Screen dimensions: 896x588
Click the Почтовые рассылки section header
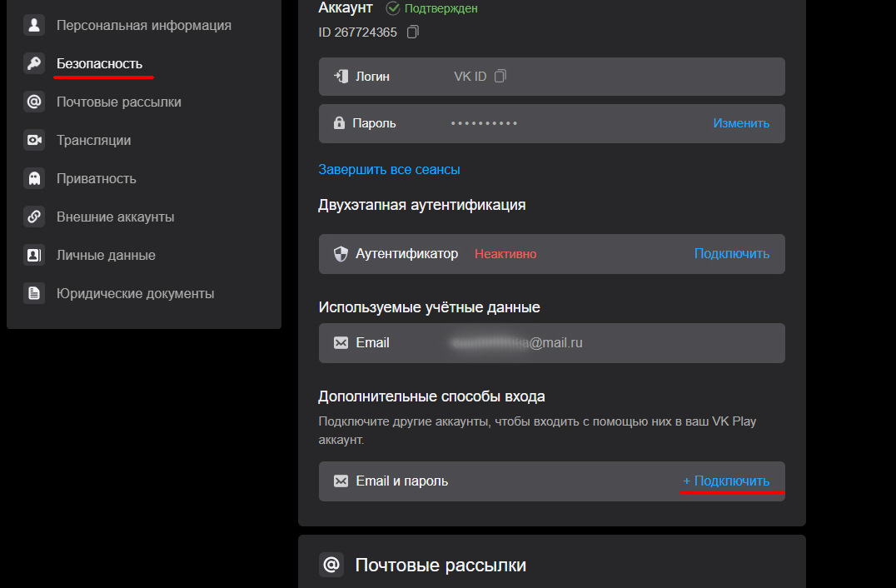(440, 565)
